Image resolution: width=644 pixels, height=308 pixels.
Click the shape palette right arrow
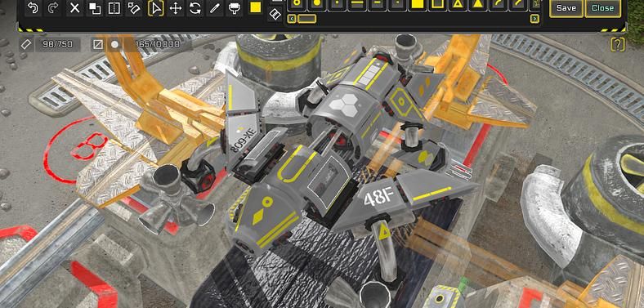534,19
